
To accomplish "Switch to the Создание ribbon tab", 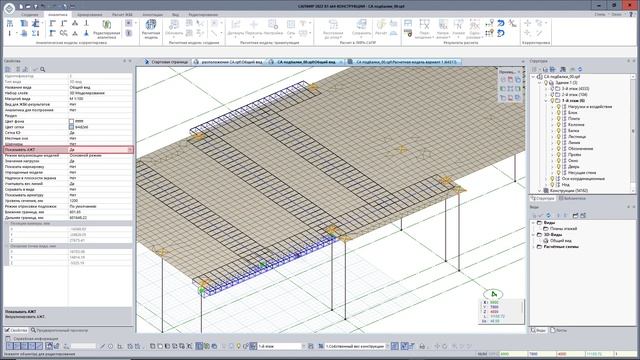I will pos(30,14).
